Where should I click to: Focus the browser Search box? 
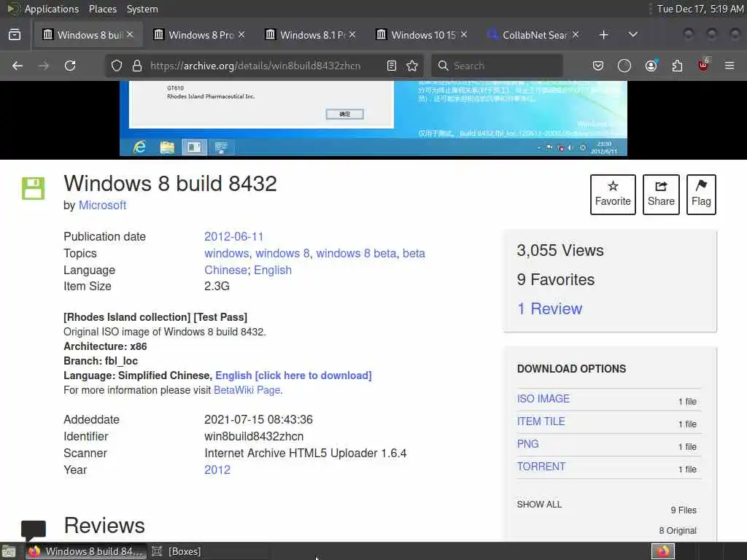point(497,66)
